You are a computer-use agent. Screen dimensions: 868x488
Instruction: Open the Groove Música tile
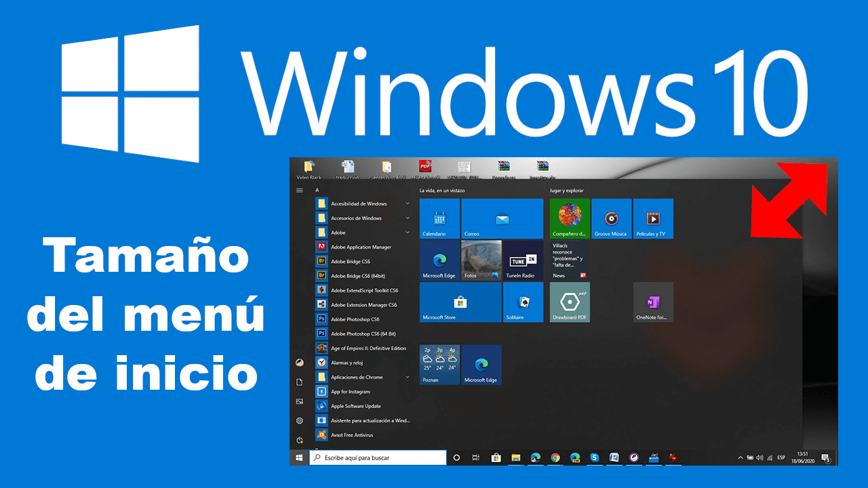tap(612, 218)
